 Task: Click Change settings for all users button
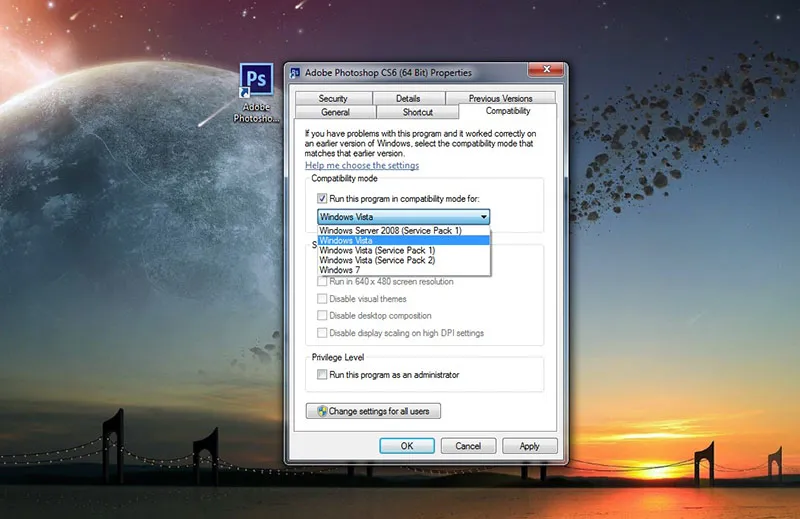click(x=373, y=411)
